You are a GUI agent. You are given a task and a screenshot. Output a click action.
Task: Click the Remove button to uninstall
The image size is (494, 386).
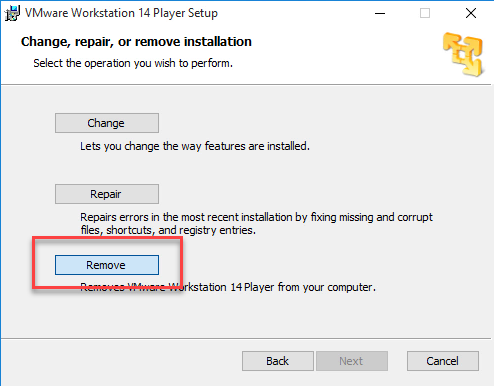(x=107, y=265)
